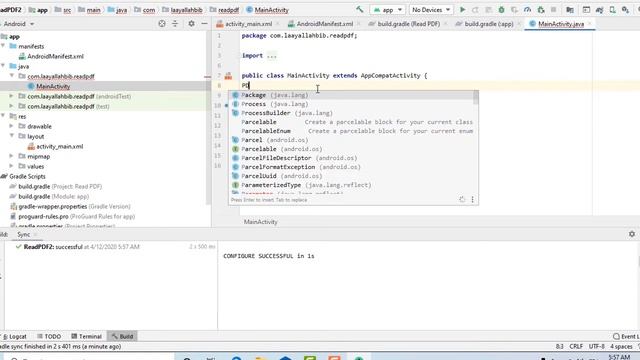Start debugging with the green bug icon
The image size is (640, 360).
point(501,10)
